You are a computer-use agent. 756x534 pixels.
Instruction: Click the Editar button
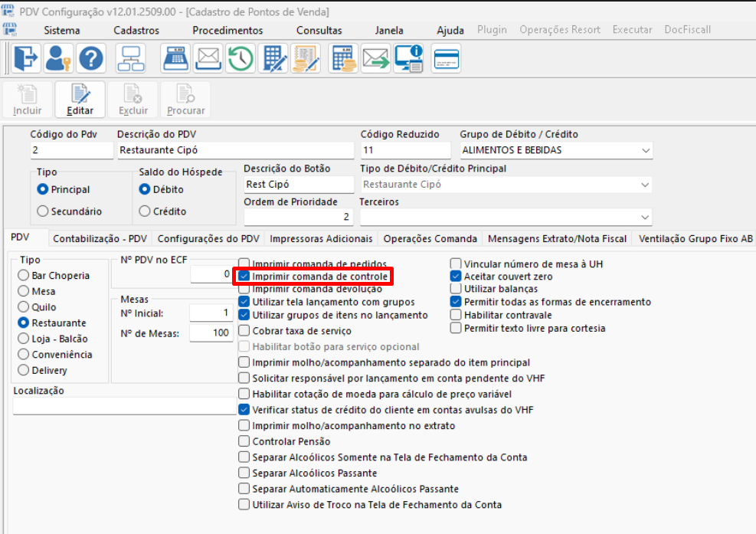[x=80, y=100]
